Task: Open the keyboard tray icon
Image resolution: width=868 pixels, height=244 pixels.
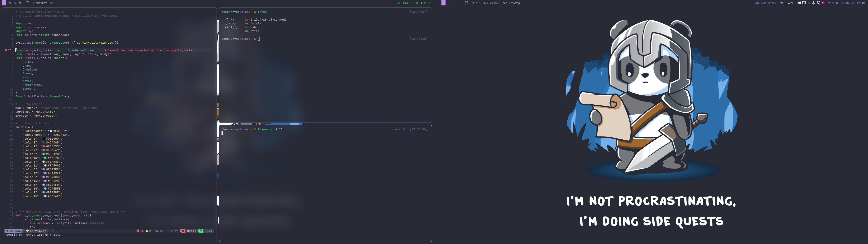Action: coord(804,3)
